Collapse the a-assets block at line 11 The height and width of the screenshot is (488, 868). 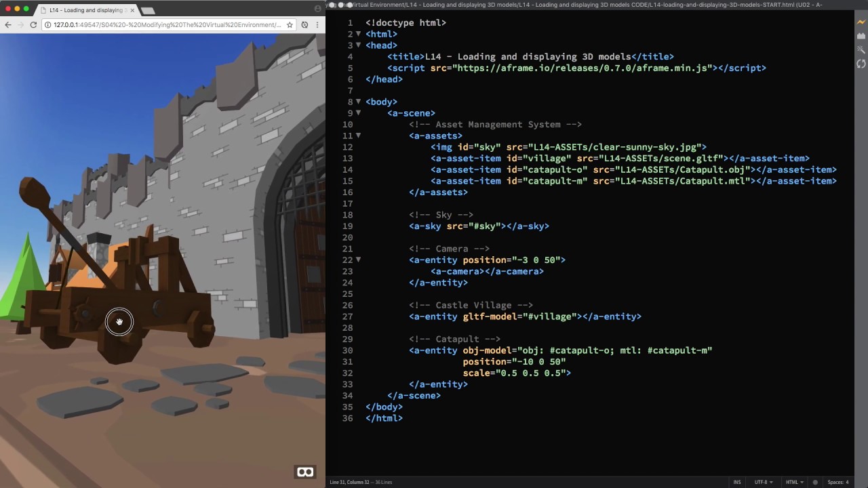pyautogui.click(x=358, y=136)
